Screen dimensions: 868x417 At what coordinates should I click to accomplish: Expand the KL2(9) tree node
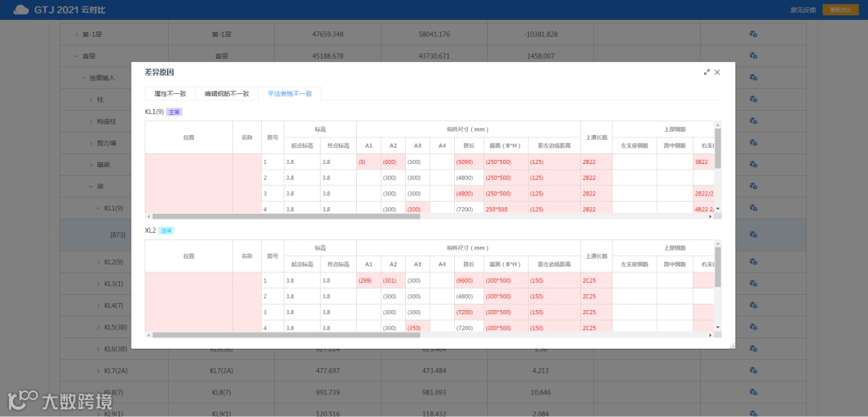pyautogui.click(x=99, y=262)
